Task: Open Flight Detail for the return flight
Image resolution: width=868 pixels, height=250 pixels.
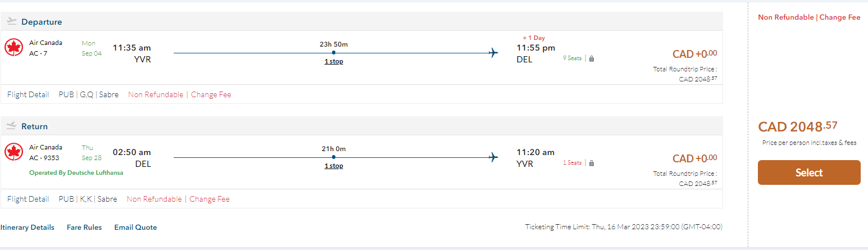Action: (x=28, y=199)
